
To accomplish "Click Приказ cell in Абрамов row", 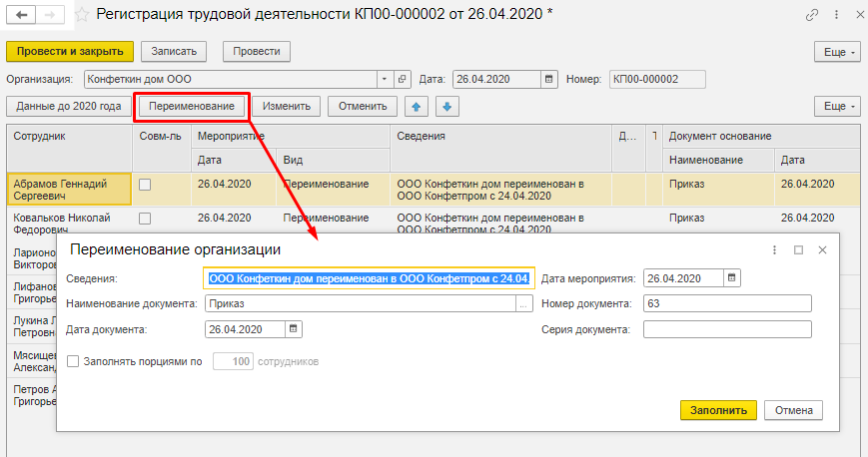I will pyautogui.click(x=718, y=190).
